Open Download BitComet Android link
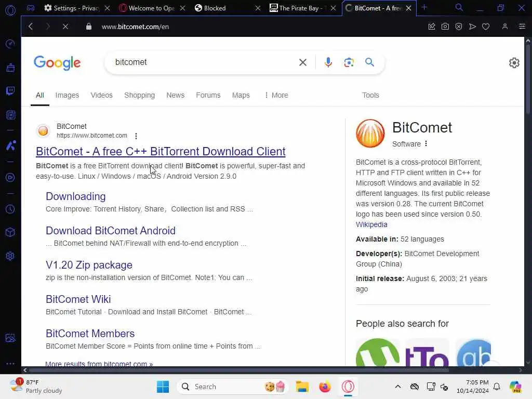The width and height of the screenshot is (532, 399). pyautogui.click(x=111, y=231)
